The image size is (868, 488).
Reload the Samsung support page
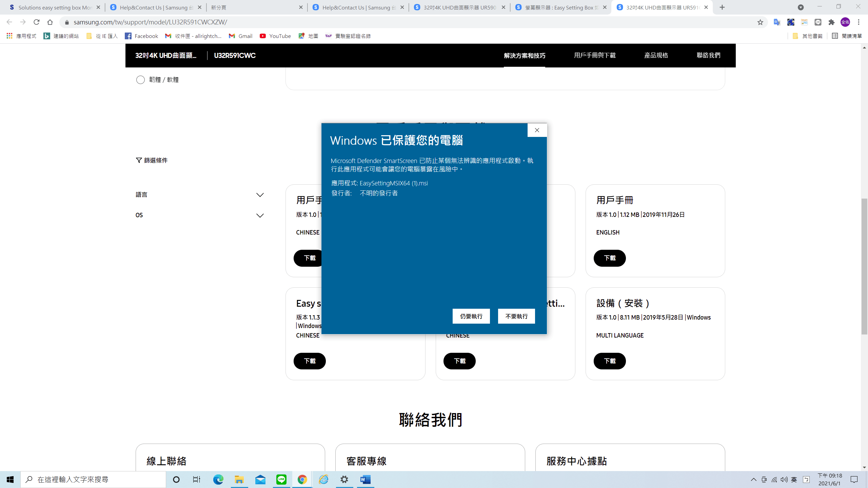pyautogui.click(x=36, y=22)
